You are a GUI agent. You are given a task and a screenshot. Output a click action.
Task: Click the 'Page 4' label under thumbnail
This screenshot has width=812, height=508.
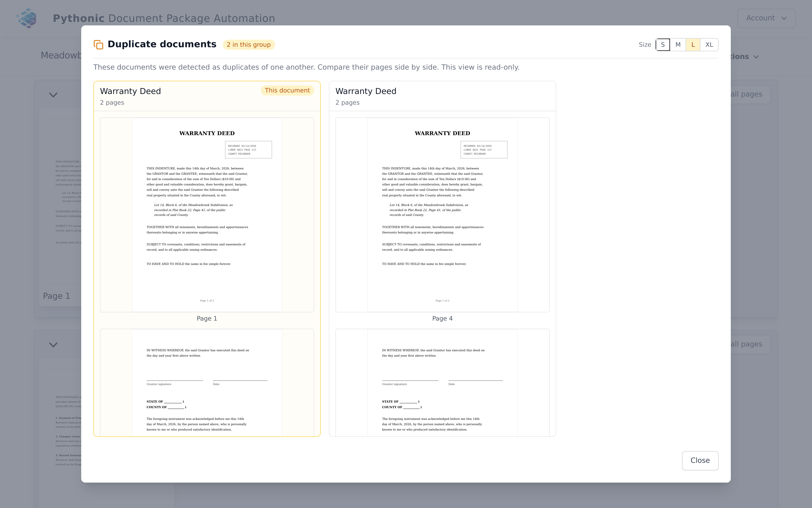click(x=442, y=319)
